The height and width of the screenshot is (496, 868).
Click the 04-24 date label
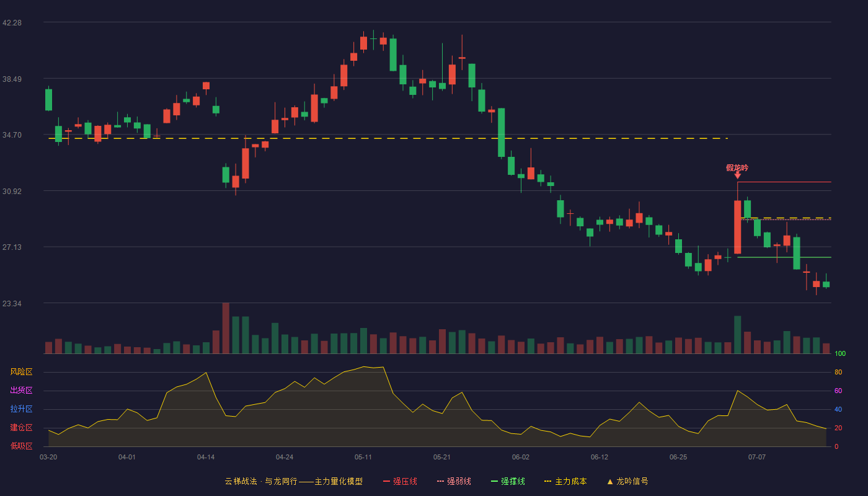click(x=285, y=457)
